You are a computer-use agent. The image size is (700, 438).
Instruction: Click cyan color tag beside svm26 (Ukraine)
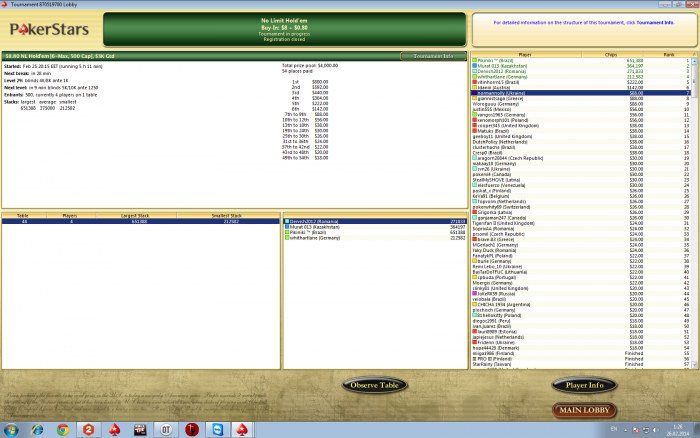point(475,169)
